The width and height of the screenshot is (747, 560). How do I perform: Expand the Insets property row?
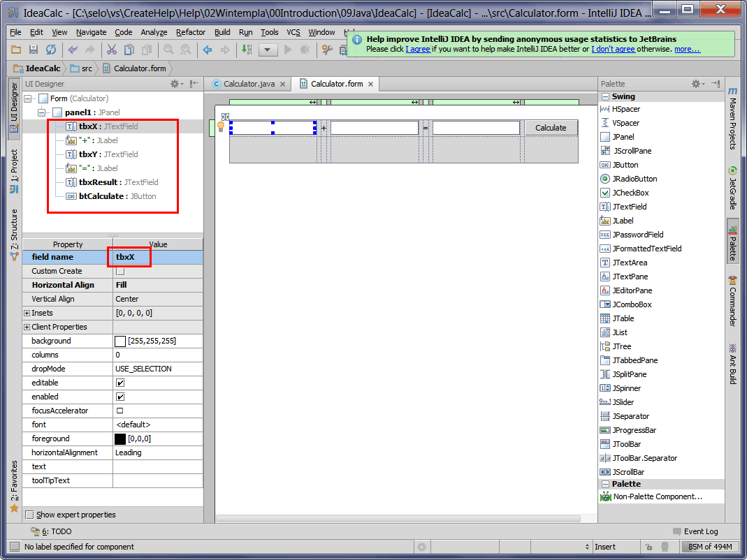(27, 314)
